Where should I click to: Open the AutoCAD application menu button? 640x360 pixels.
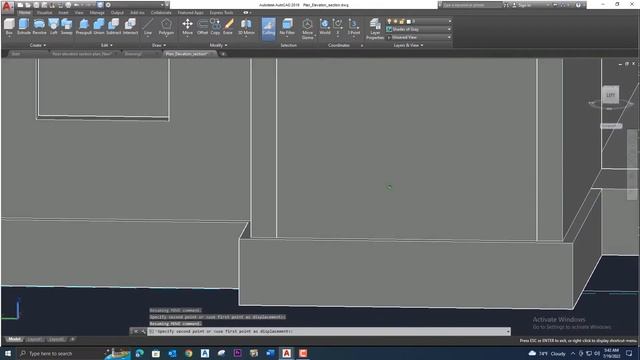7,6
